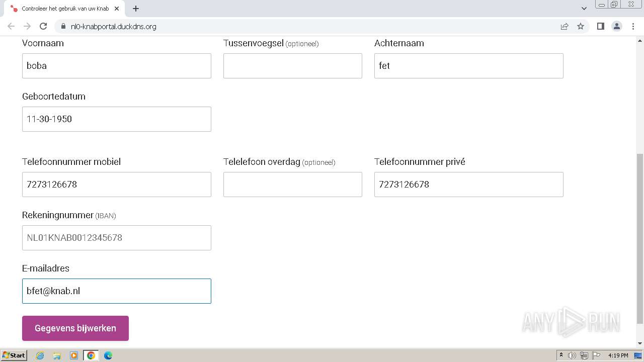This screenshot has height=362, width=644.
Task: Open Action Center flag icon
Action: (x=596, y=355)
